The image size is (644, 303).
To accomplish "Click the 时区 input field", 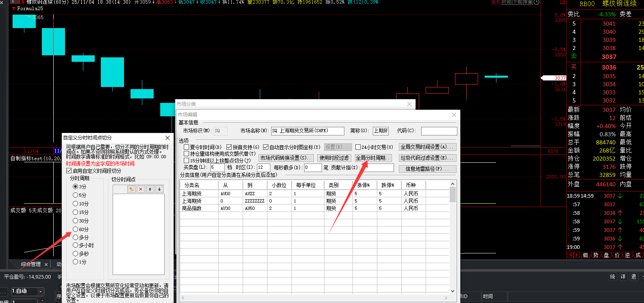I will [263, 168].
